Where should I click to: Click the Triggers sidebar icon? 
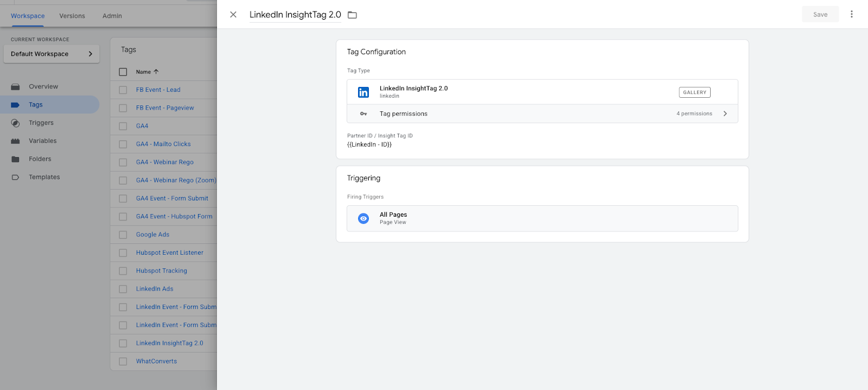pyautogui.click(x=15, y=123)
